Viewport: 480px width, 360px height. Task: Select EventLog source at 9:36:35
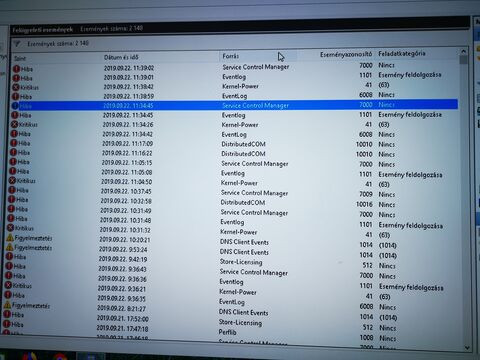click(x=232, y=302)
